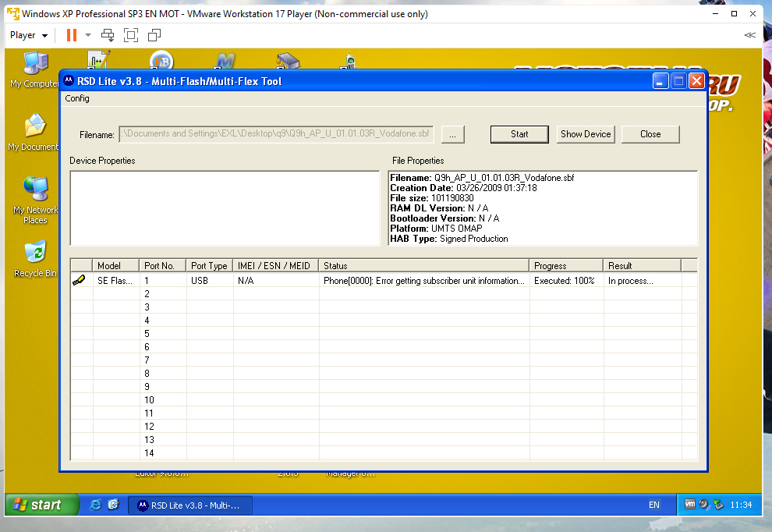
Task: Click the Creation Date line in File Properties
Action: click(463, 188)
